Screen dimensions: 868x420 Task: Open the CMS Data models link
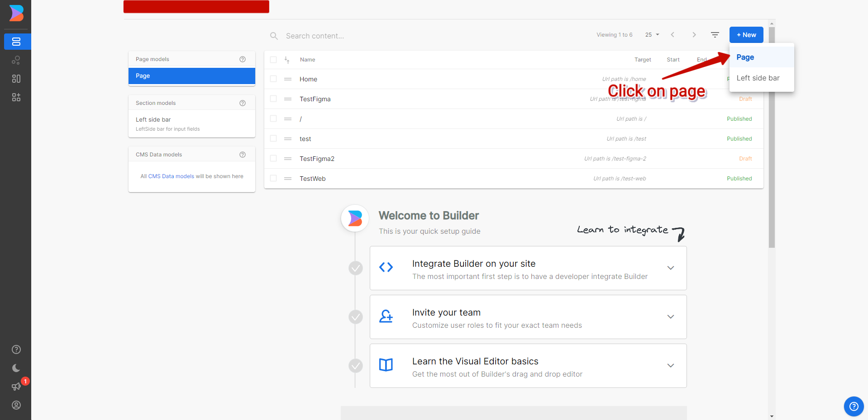(x=171, y=176)
